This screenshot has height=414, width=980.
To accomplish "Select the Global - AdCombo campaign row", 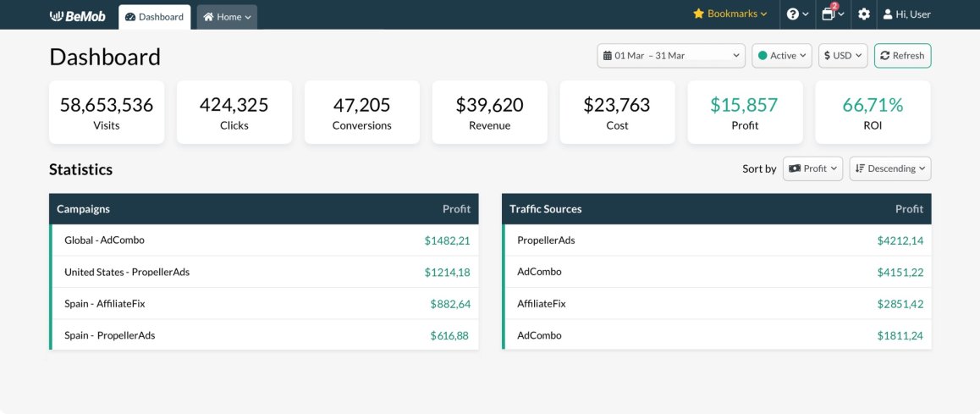I will [x=264, y=240].
